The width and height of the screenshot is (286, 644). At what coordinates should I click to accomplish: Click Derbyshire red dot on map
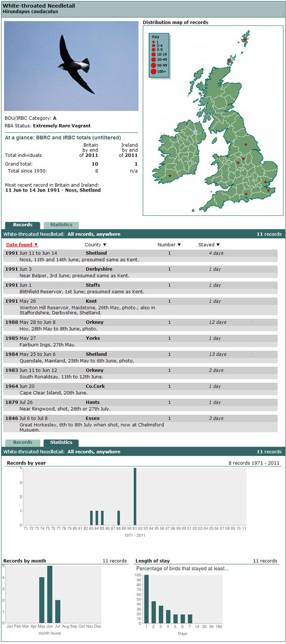point(243,159)
